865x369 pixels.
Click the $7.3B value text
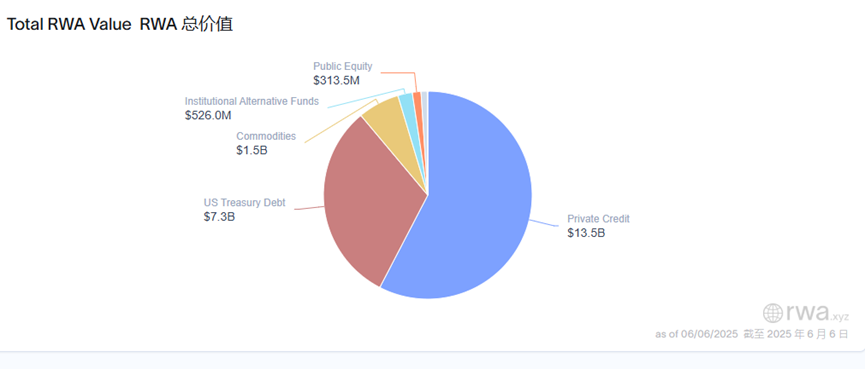point(220,217)
